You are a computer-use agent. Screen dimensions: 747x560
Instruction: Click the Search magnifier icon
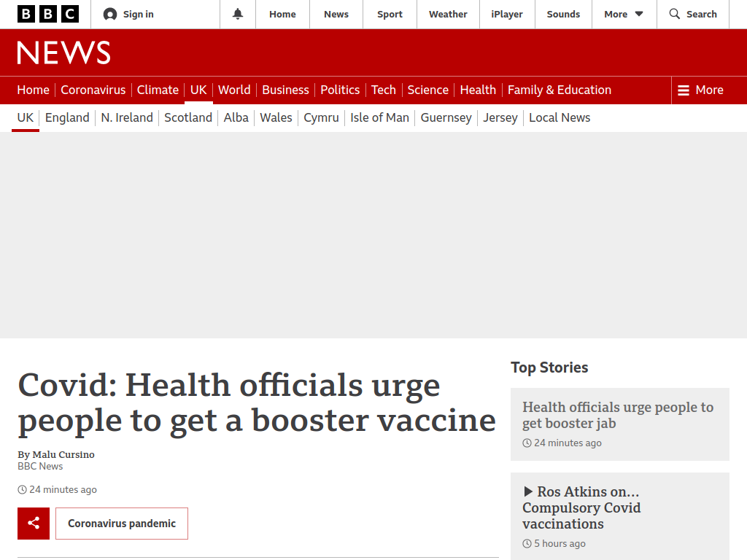coord(674,14)
